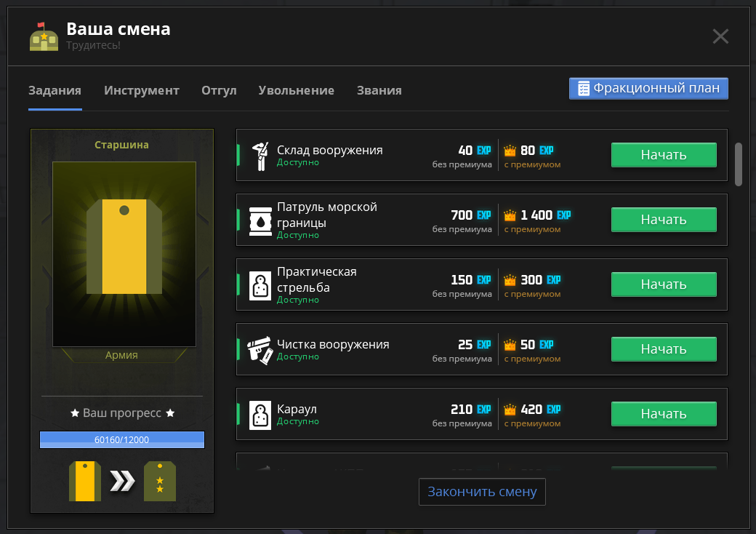Screen dimensions: 756x534
Task: Click the target icon next to Караул
Action: point(260,415)
